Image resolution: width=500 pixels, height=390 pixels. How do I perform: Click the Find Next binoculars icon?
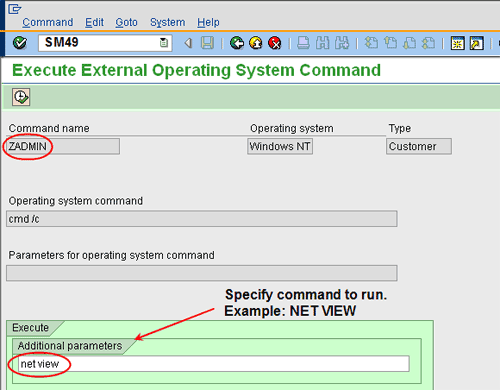point(342,43)
